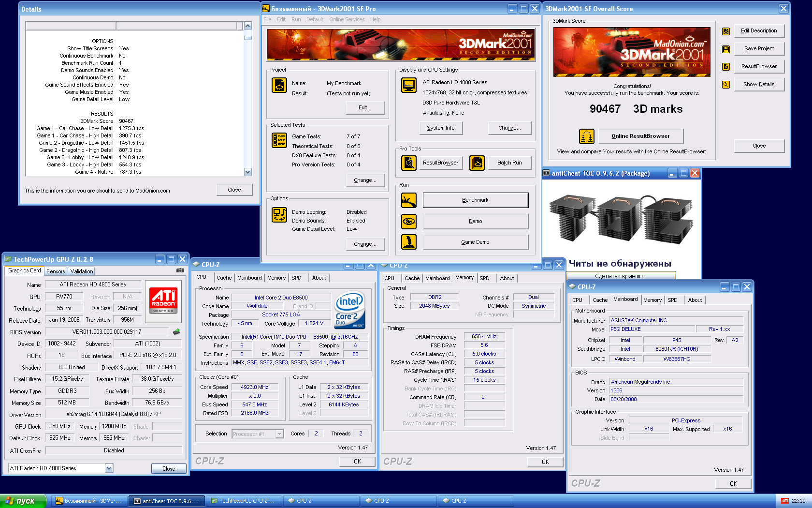Click Change... under Selected Tests
Screen dimensions: 812x508
pos(365,180)
